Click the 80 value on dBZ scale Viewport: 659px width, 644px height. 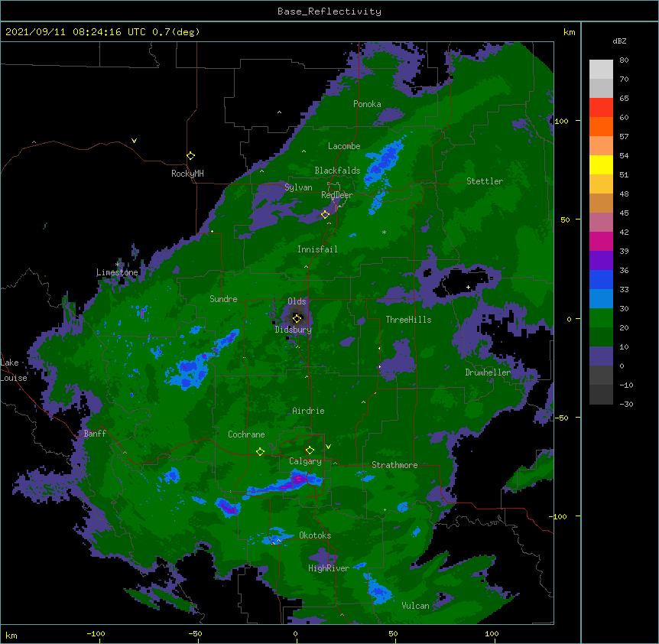pos(624,60)
